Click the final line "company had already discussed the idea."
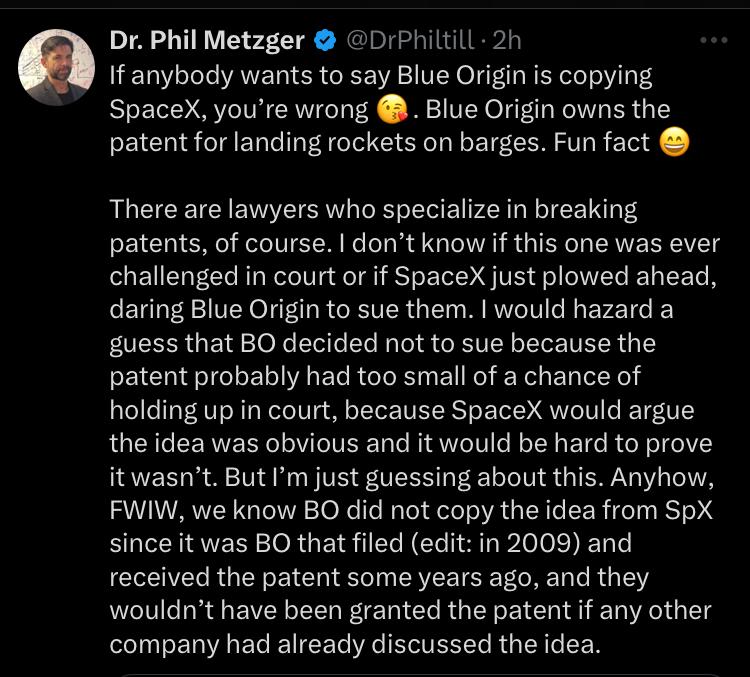The width and height of the screenshot is (750, 677). 355,645
